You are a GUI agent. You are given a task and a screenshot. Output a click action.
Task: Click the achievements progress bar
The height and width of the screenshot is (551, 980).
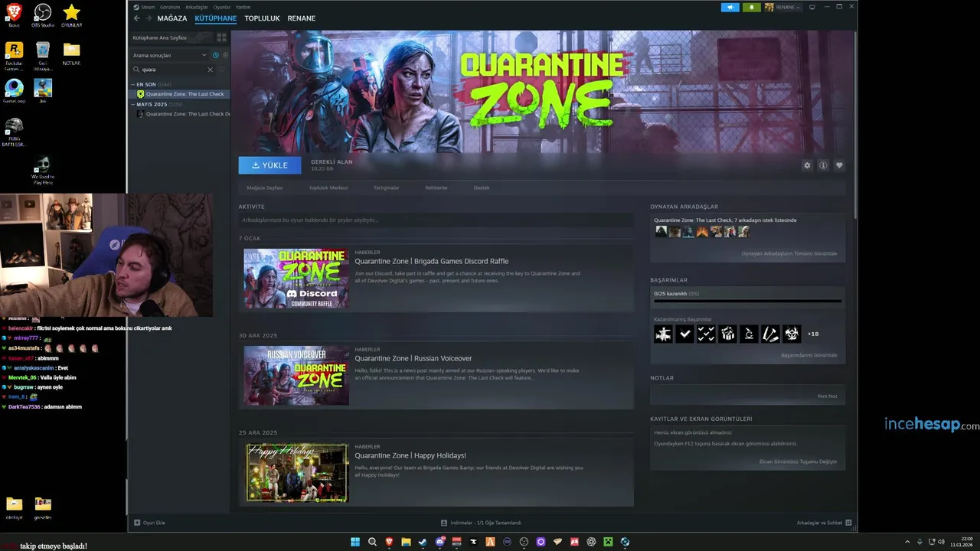747,301
